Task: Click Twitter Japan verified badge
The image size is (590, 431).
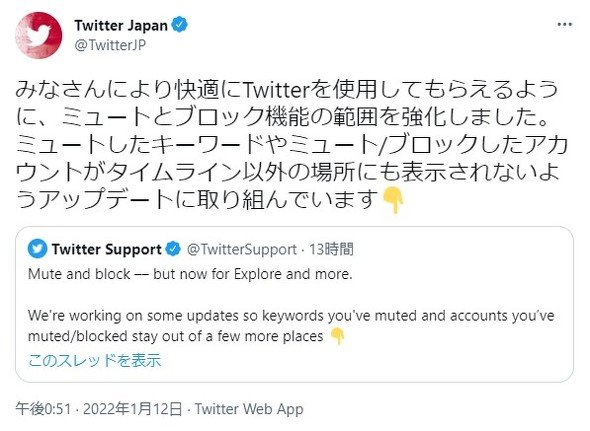Action: coord(179,25)
